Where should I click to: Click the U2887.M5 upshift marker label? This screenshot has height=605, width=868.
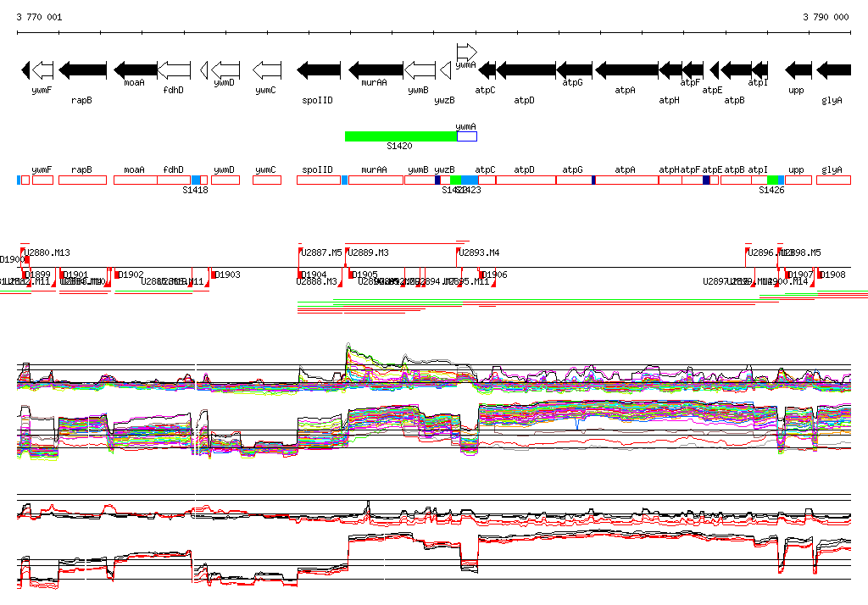pyautogui.click(x=321, y=253)
